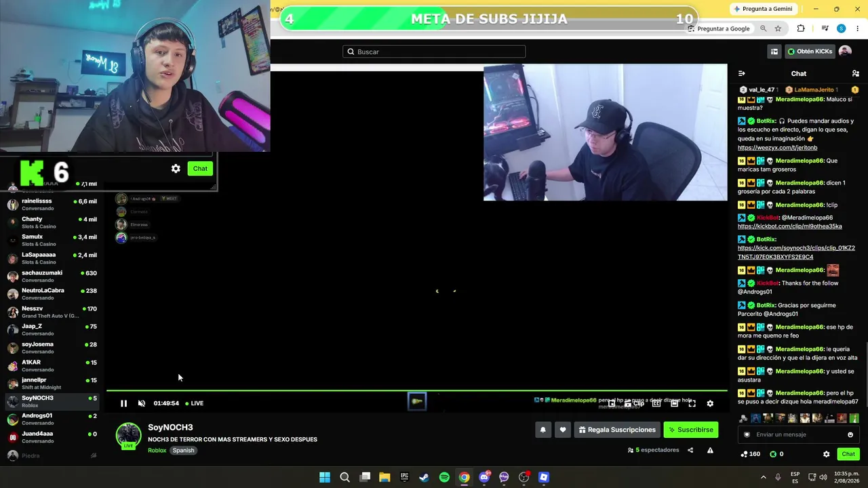Create a clip with the Clip button

point(635,403)
